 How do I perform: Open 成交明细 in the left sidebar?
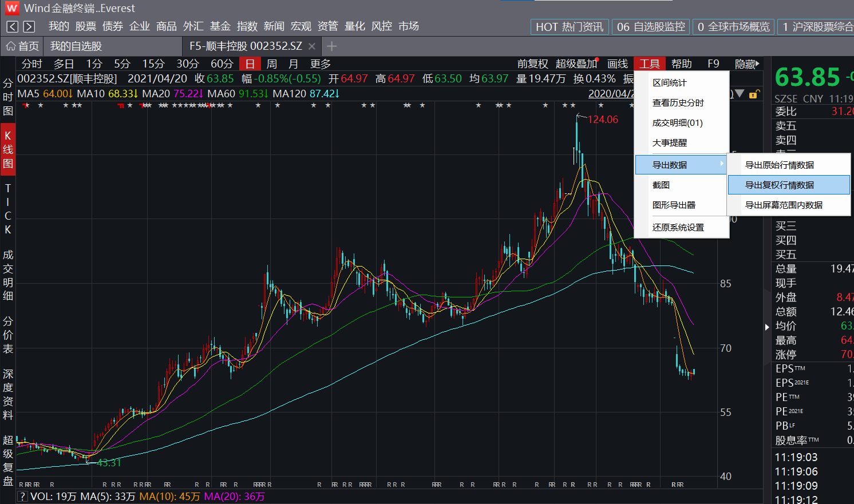coord(8,275)
